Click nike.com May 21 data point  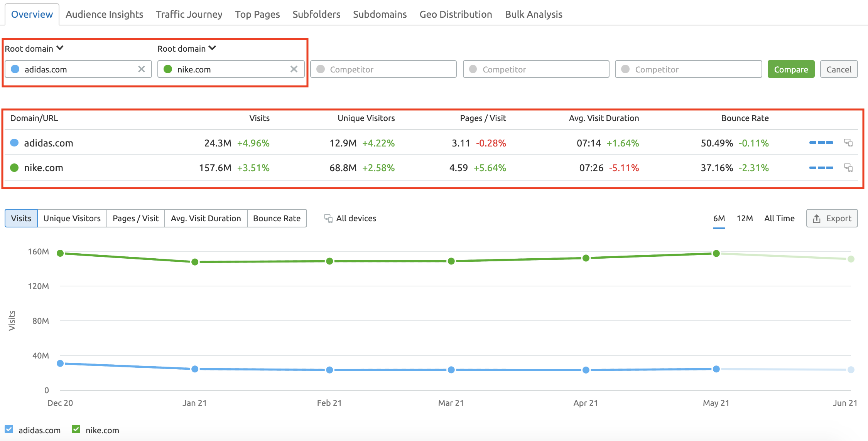pyautogui.click(x=716, y=253)
